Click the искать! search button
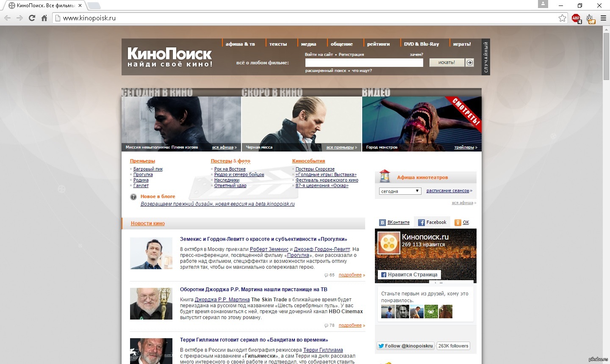The height and width of the screenshot is (364, 610). pos(447,63)
